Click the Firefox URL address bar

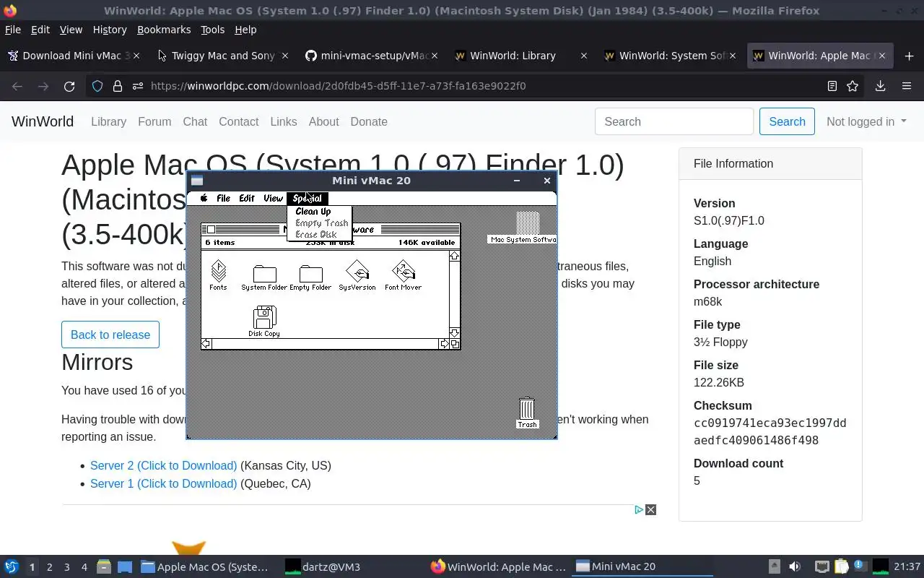coord(476,86)
